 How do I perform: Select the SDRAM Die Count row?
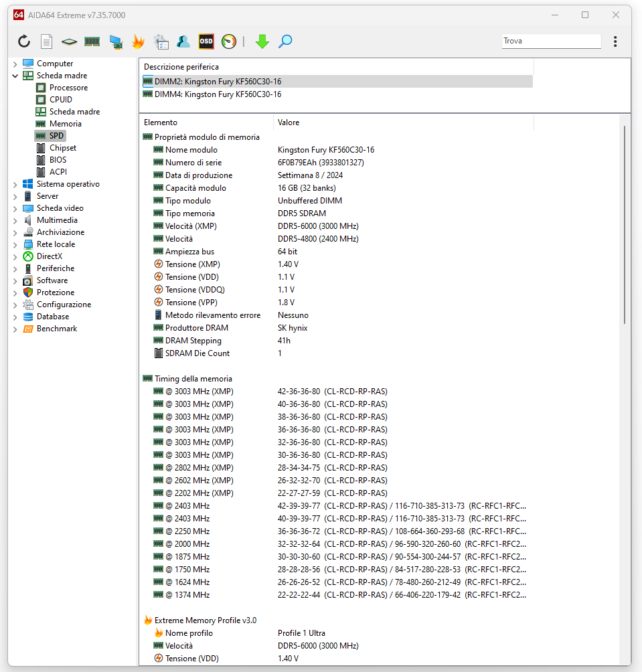(x=337, y=353)
